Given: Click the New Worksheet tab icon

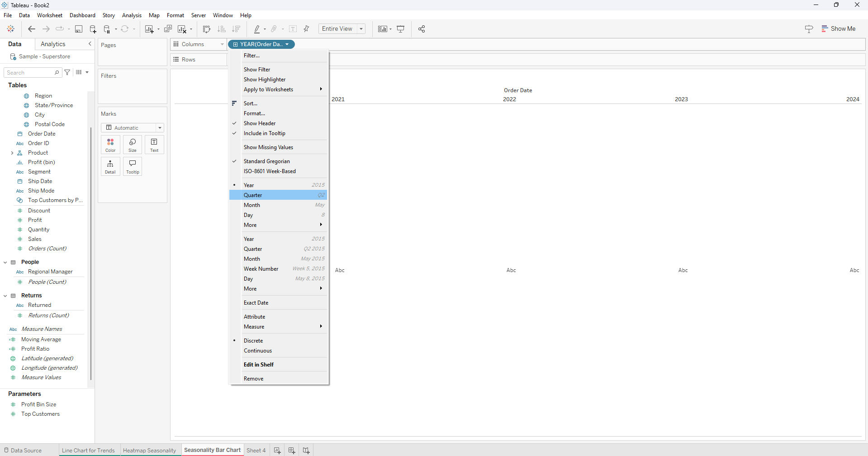Looking at the screenshot, I should tap(277, 450).
